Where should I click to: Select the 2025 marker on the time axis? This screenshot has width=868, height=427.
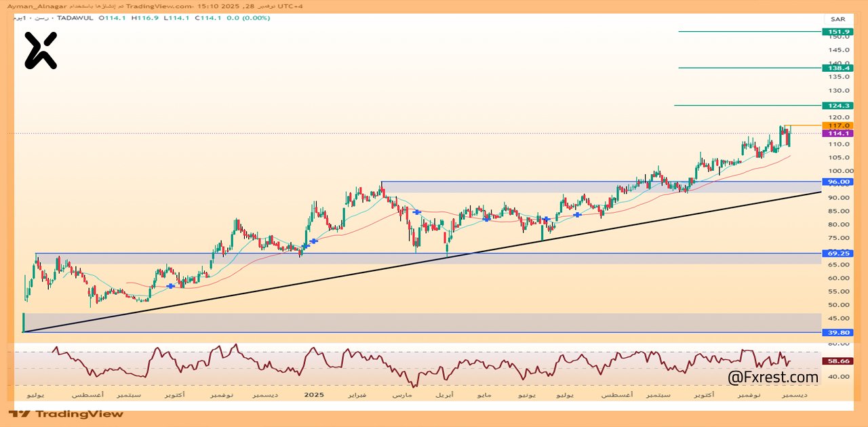click(313, 394)
